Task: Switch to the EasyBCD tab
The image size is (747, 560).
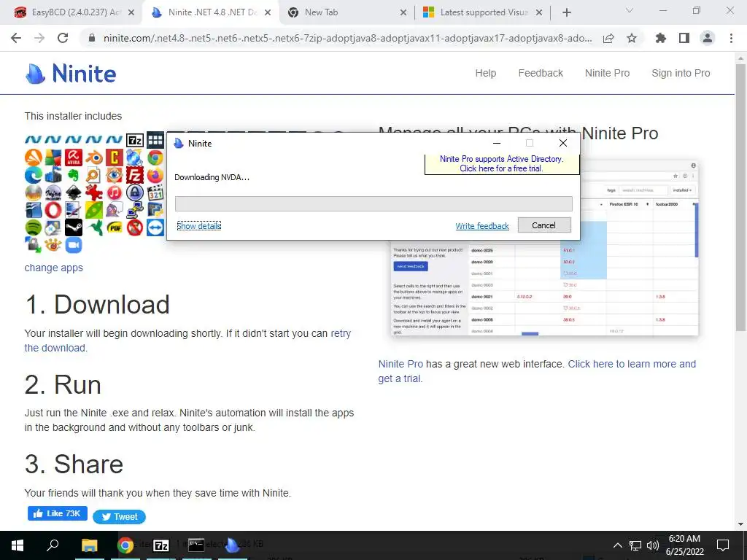Action: pyautogui.click(x=71, y=12)
